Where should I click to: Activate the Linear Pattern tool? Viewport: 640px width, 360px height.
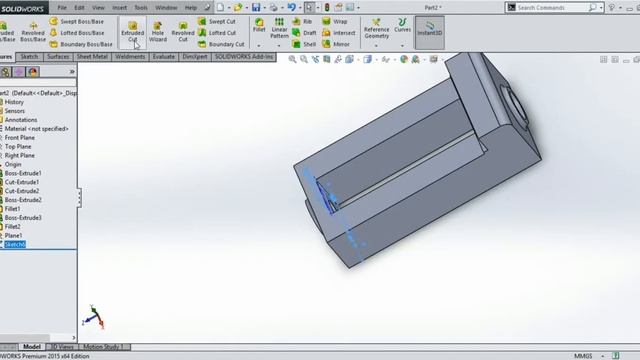pyautogui.click(x=279, y=28)
